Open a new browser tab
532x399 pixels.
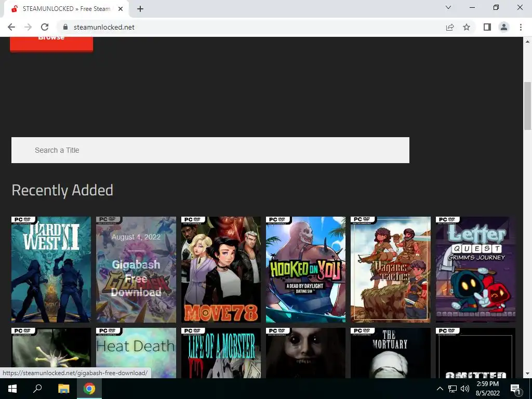tap(140, 9)
